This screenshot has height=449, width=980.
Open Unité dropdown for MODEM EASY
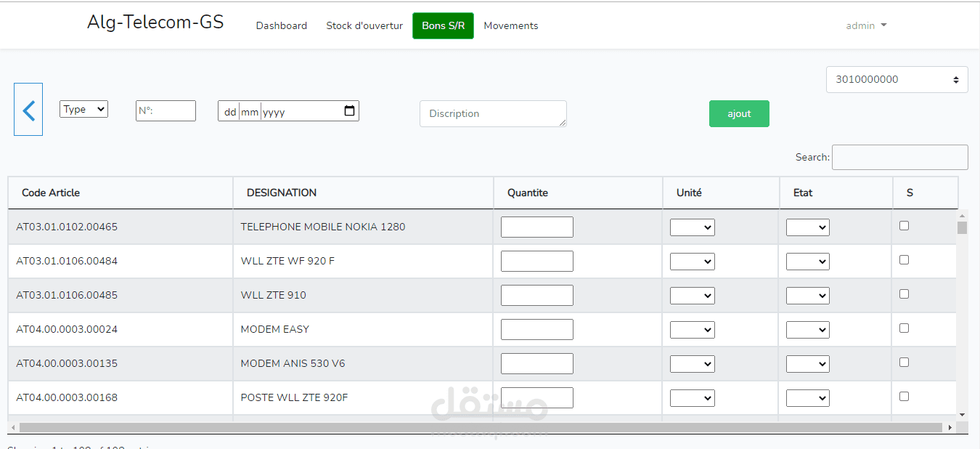tap(693, 330)
